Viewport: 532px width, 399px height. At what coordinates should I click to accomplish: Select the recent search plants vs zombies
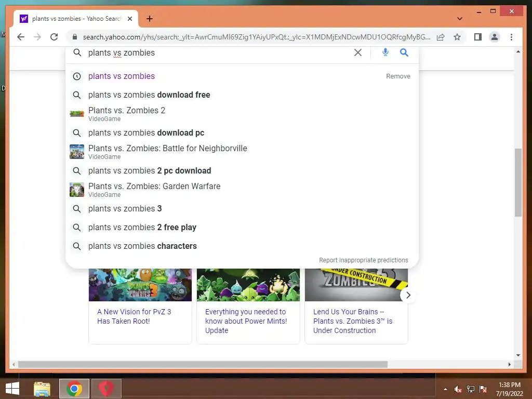click(122, 76)
